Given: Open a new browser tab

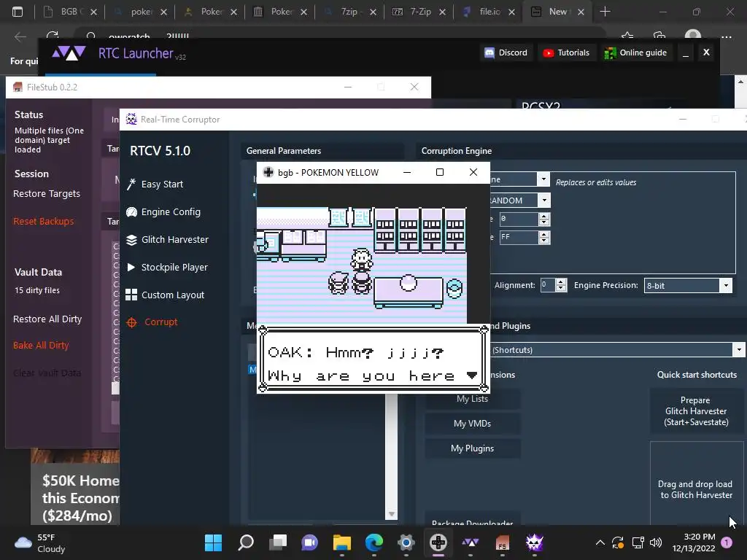Looking at the screenshot, I should (605, 12).
